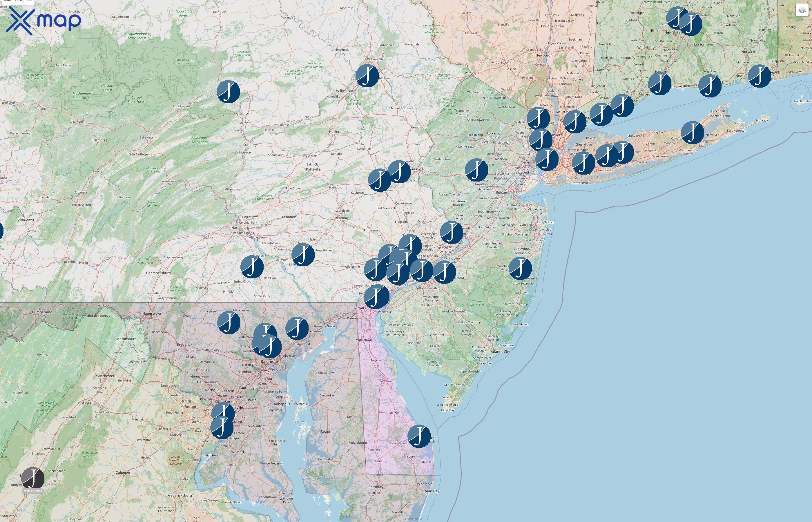812x522 pixels.
Task: Click the Ocean City map label
Action: point(430,491)
